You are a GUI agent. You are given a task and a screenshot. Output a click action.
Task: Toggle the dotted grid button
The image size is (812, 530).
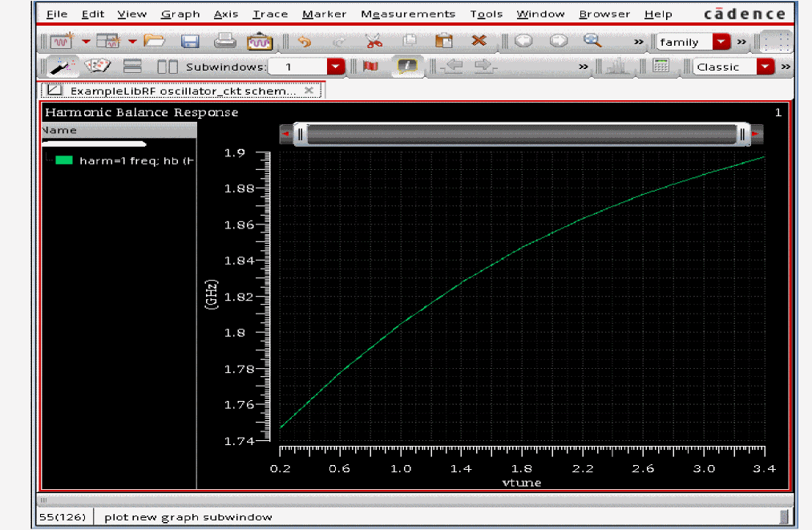[774, 42]
